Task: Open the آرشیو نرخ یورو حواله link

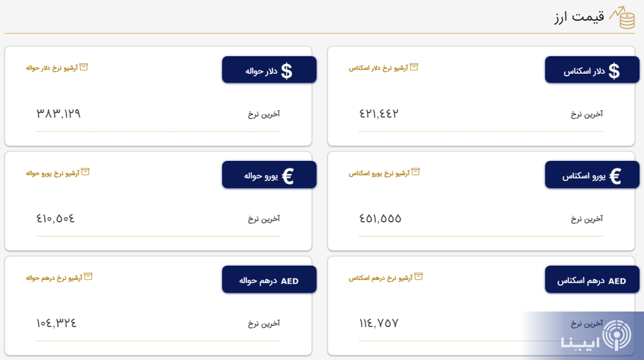Action: 53,173
